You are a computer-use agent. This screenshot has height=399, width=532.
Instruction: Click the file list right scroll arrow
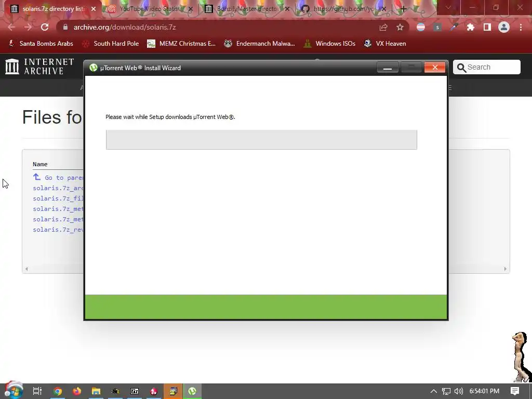pyautogui.click(x=505, y=269)
